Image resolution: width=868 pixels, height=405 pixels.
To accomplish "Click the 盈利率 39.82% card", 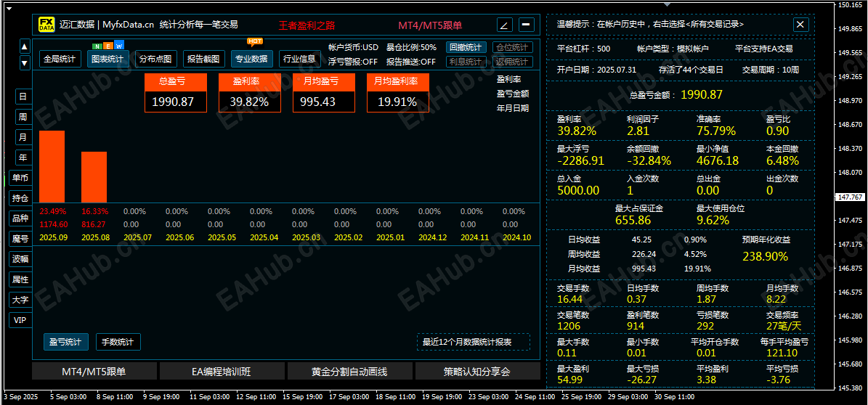I will coord(250,92).
